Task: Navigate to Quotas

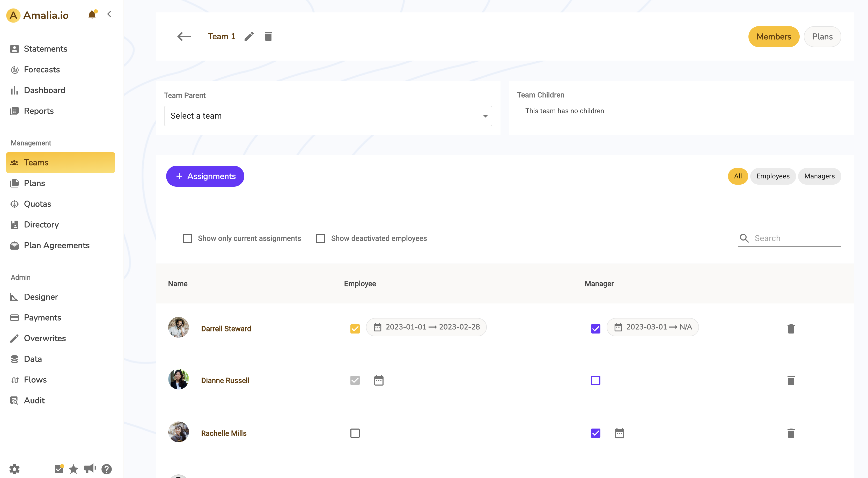Action: (x=60, y=204)
